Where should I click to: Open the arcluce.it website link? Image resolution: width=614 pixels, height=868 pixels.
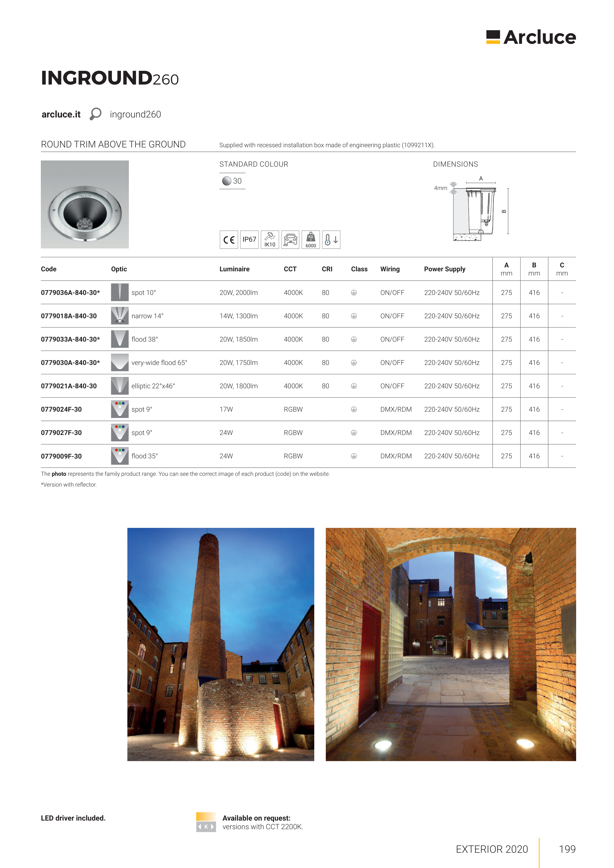coord(61,114)
